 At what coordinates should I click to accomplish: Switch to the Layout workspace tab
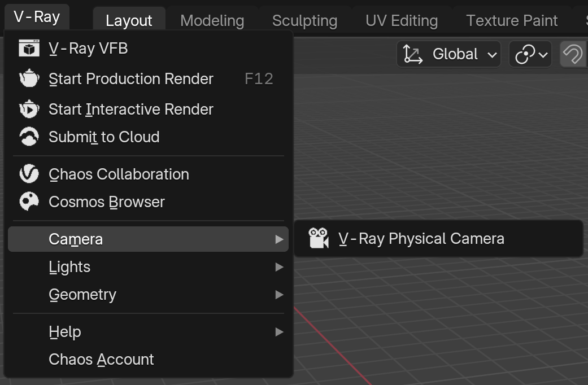click(129, 21)
